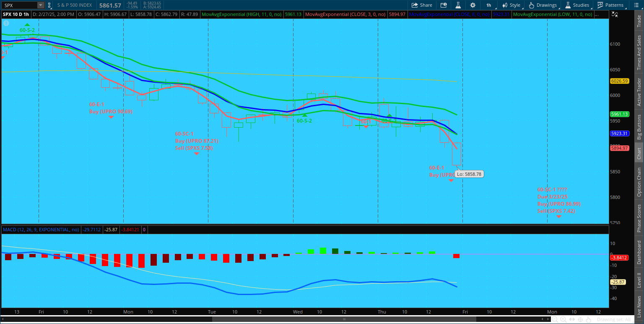
Task: Open the Share menu
Action: 422,5
